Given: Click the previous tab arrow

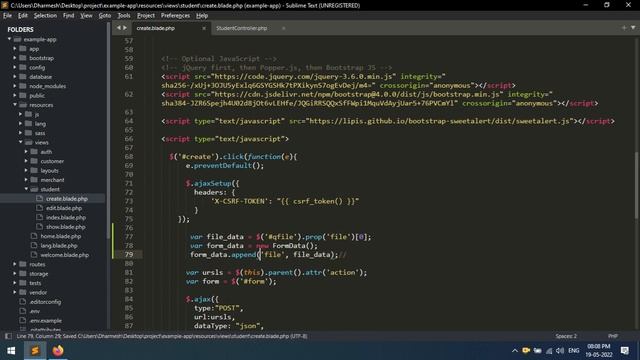Looking at the screenshot, I should click(118, 28).
